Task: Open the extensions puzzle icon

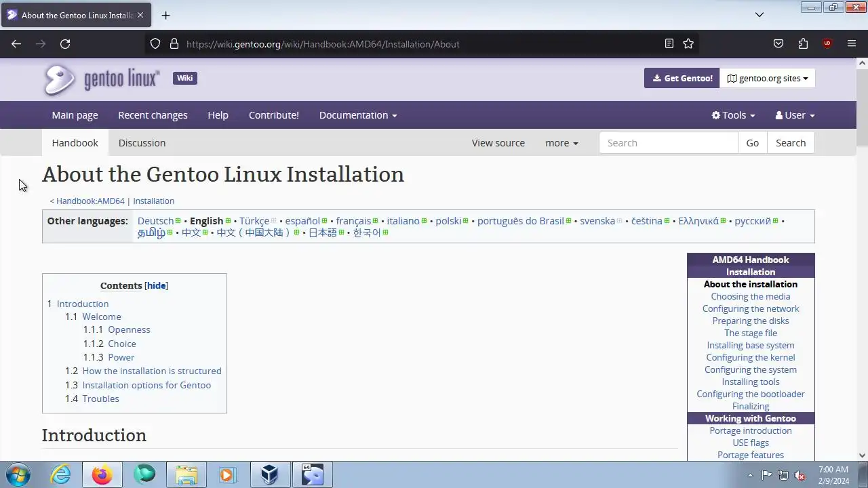Action: coord(803,44)
